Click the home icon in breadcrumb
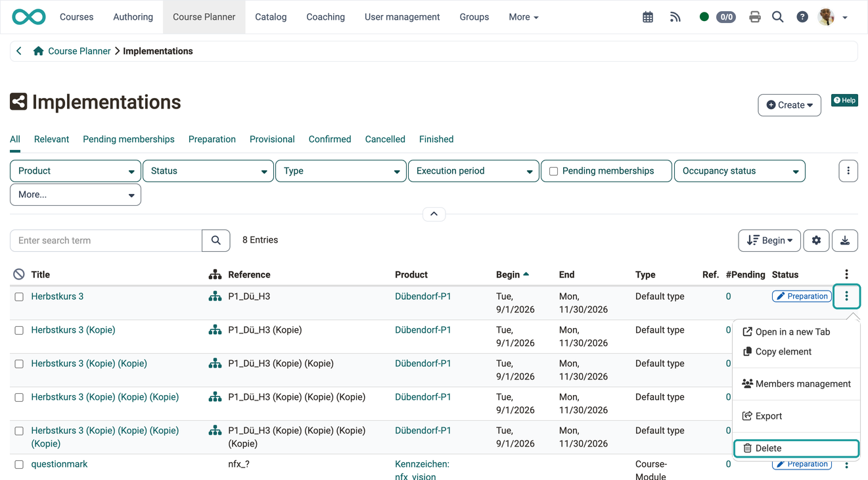The height and width of the screenshot is (480, 868). pyautogui.click(x=39, y=51)
